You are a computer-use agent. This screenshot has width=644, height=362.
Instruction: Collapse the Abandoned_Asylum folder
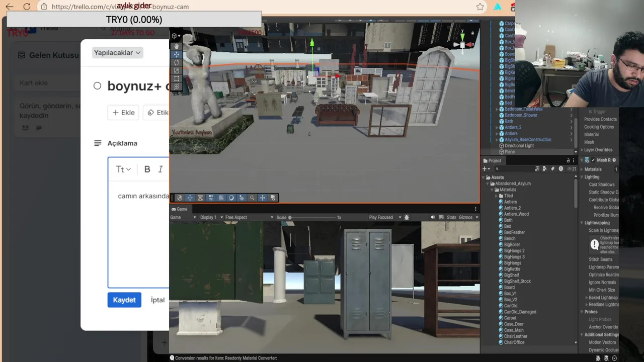click(x=488, y=184)
